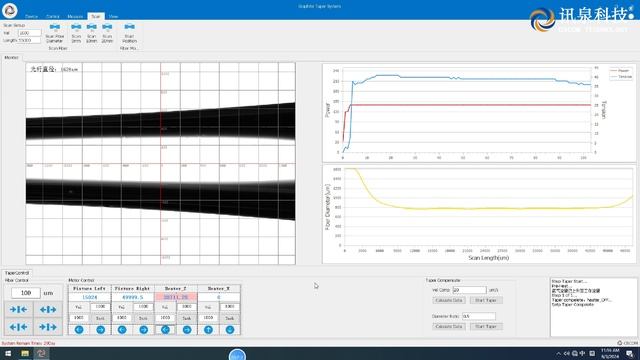Click Fixture Left velocity value field
Viewport: 640px width, 360px height.
(100, 307)
